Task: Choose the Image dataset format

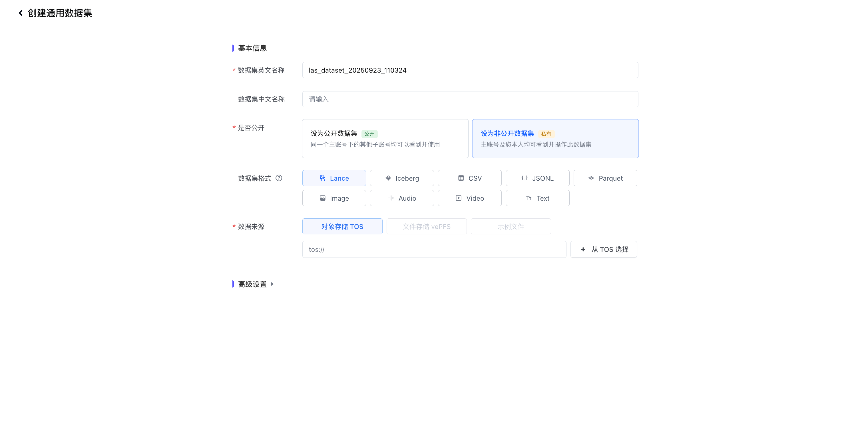Action: click(x=334, y=198)
